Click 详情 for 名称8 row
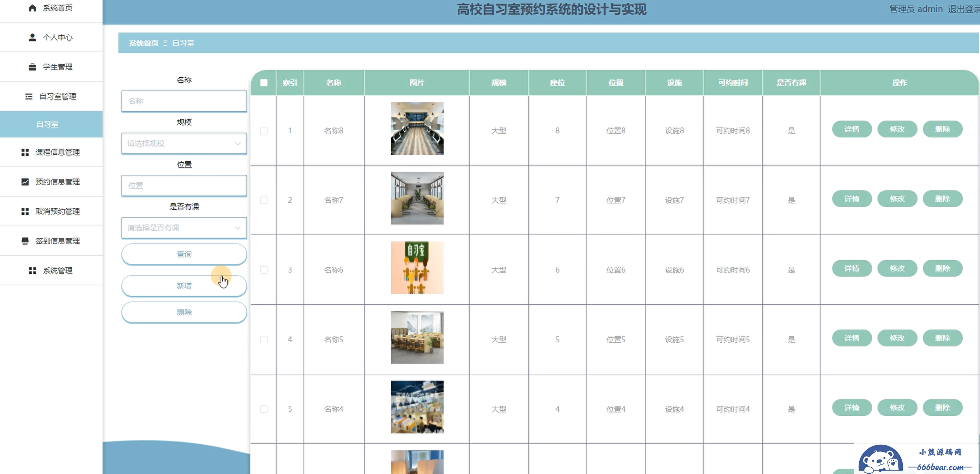 point(852,129)
